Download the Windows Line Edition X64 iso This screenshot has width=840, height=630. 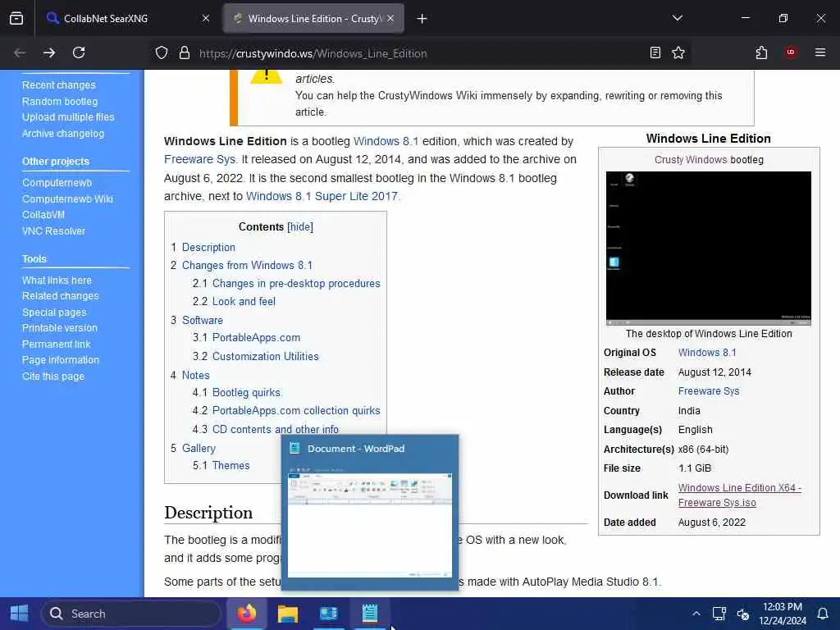click(739, 495)
